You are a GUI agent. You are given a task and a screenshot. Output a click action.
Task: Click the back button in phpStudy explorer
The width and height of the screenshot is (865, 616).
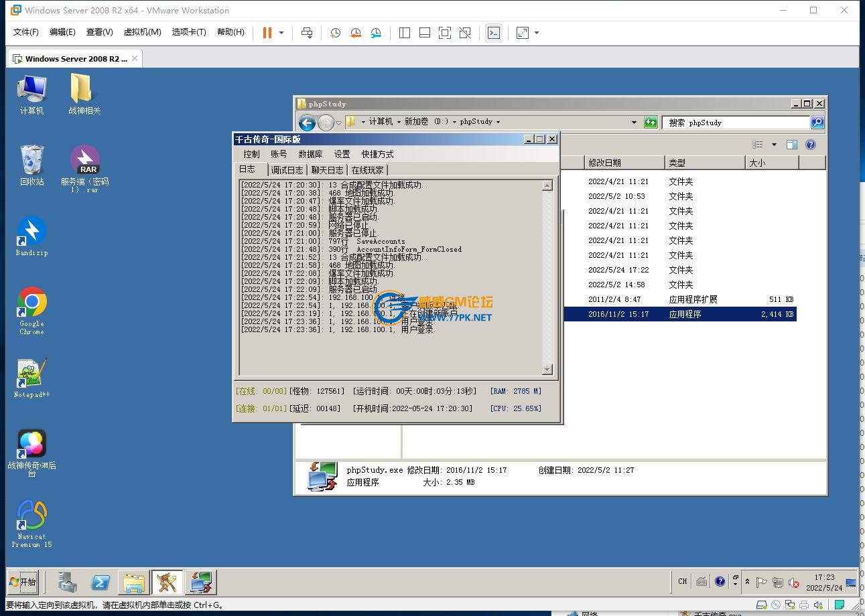click(307, 123)
